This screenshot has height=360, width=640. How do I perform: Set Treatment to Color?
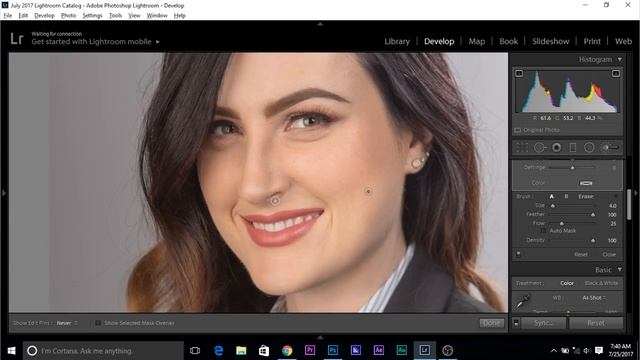(567, 283)
